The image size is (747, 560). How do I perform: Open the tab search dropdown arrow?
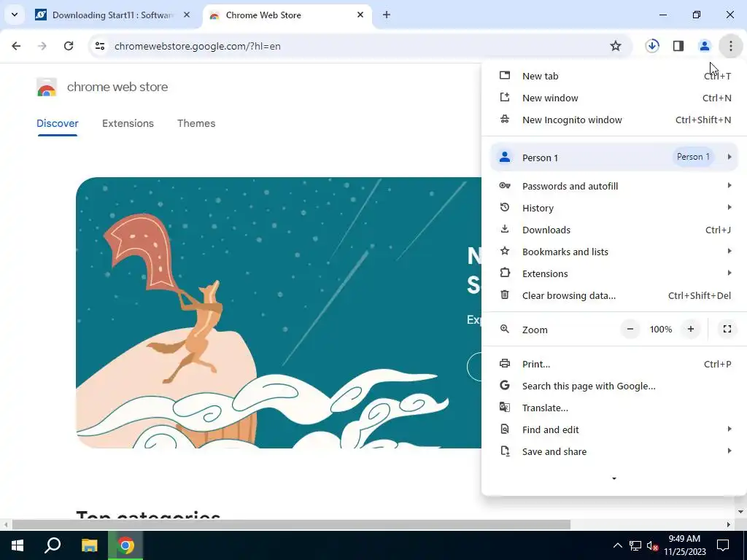coord(15,15)
